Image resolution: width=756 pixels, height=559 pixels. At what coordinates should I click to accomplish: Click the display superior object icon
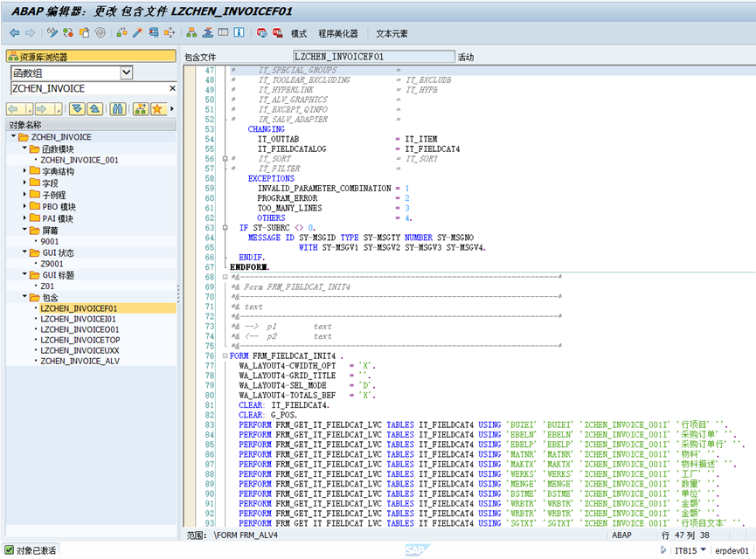point(141,109)
